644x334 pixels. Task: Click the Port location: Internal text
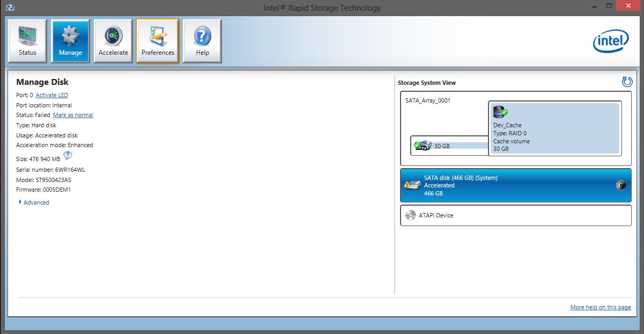pyautogui.click(x=44, y=105)
